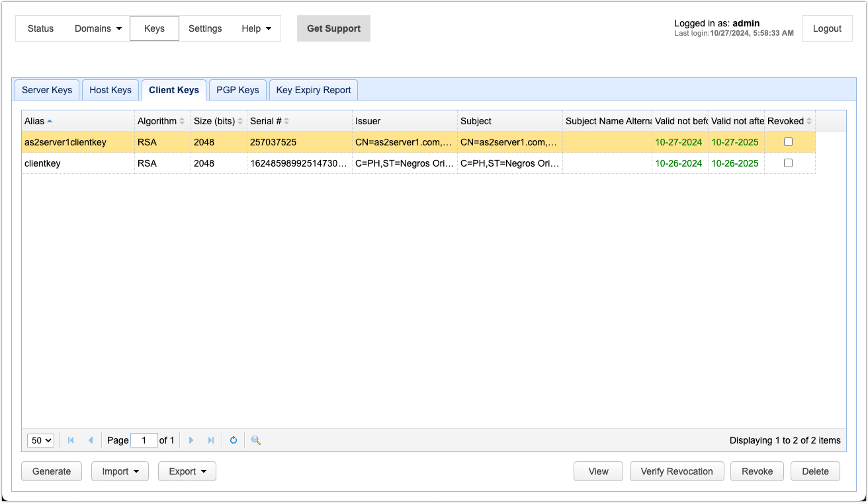This screenshot has height=503, width=868.
Task: Refresh the client keys table
Action: [234, 440]
